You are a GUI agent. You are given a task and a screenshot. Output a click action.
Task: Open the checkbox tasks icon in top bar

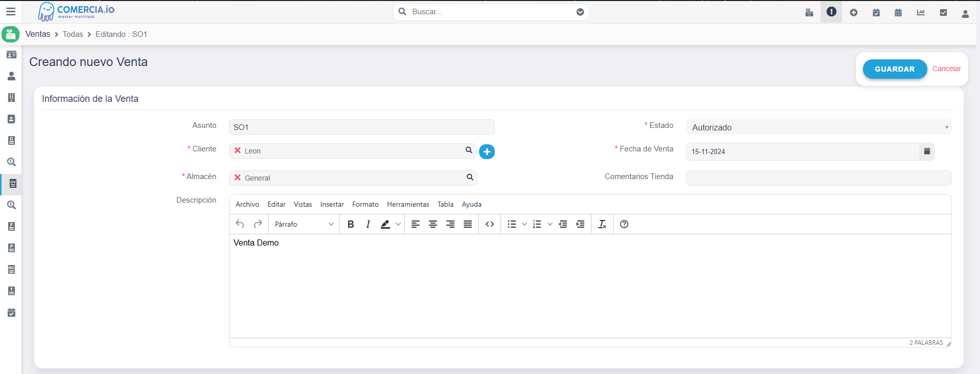click(943, 13)
